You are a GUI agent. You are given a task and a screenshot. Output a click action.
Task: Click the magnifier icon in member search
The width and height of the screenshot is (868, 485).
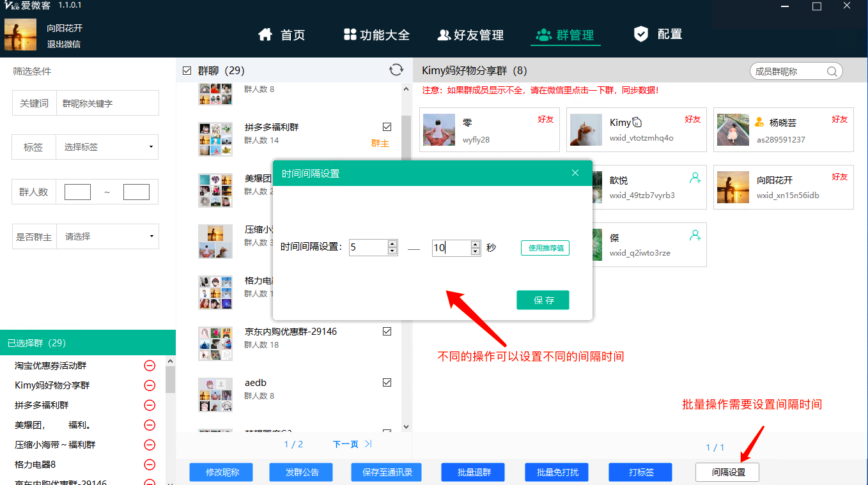(832, 72)
